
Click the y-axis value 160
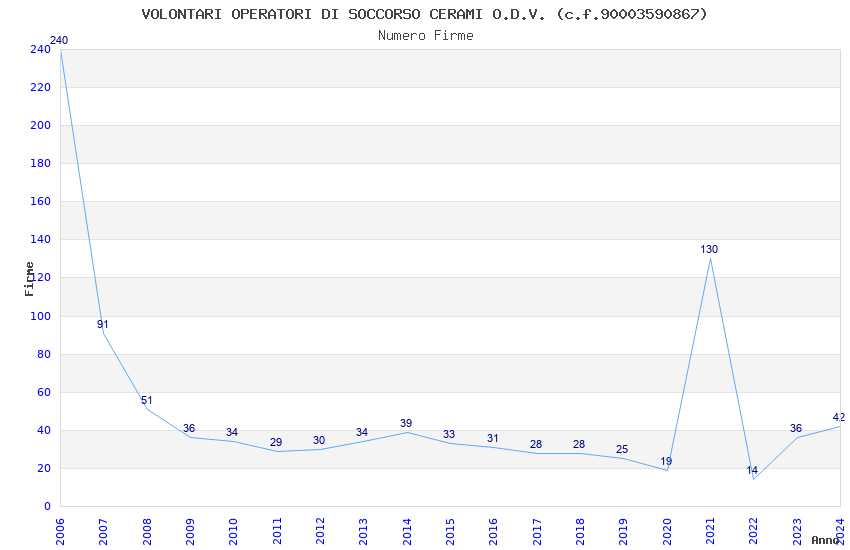41,201
